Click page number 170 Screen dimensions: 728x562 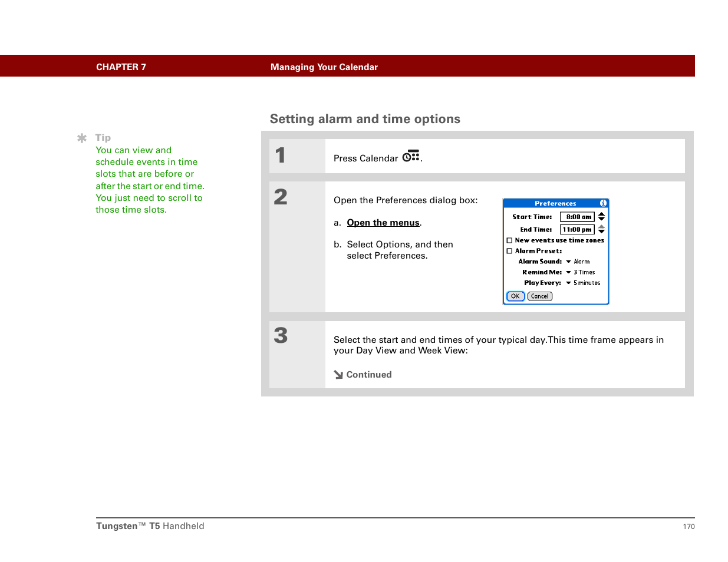[x=689, y=527]
